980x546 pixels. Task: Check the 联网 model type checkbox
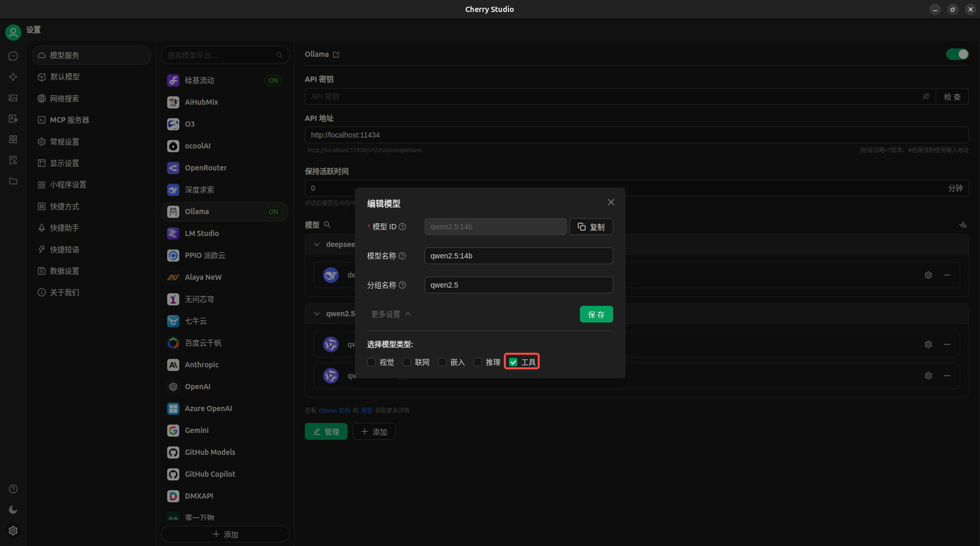[x=407, y=362]
